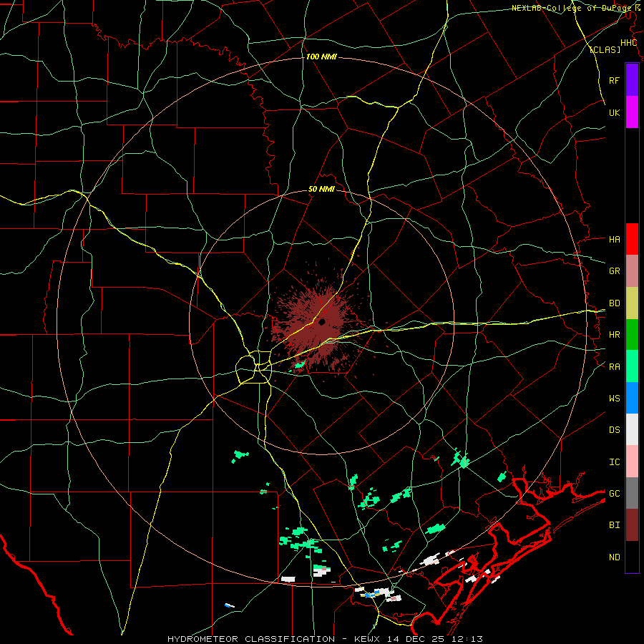Viewport: 644px width, 644px height.
Task: Click the pink-brown GR legend swatch
Action: pyautogui.click(x=632, y=271)
